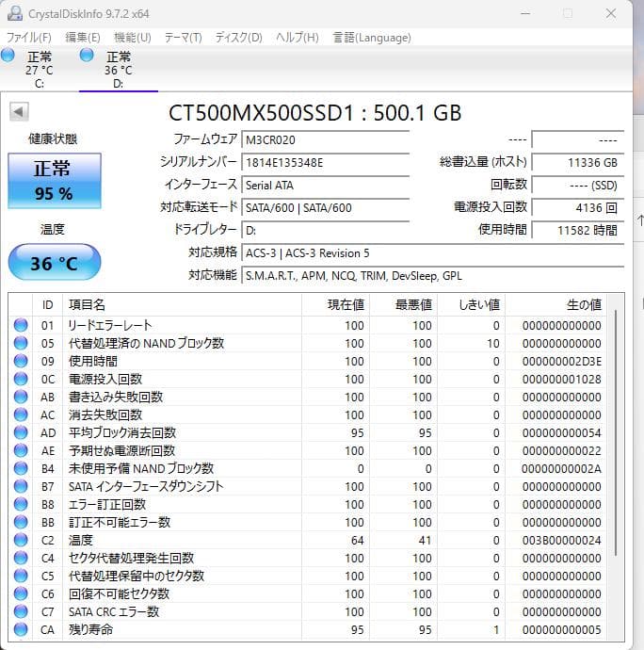Open the ファイル(F) menu

click(29, 38)
